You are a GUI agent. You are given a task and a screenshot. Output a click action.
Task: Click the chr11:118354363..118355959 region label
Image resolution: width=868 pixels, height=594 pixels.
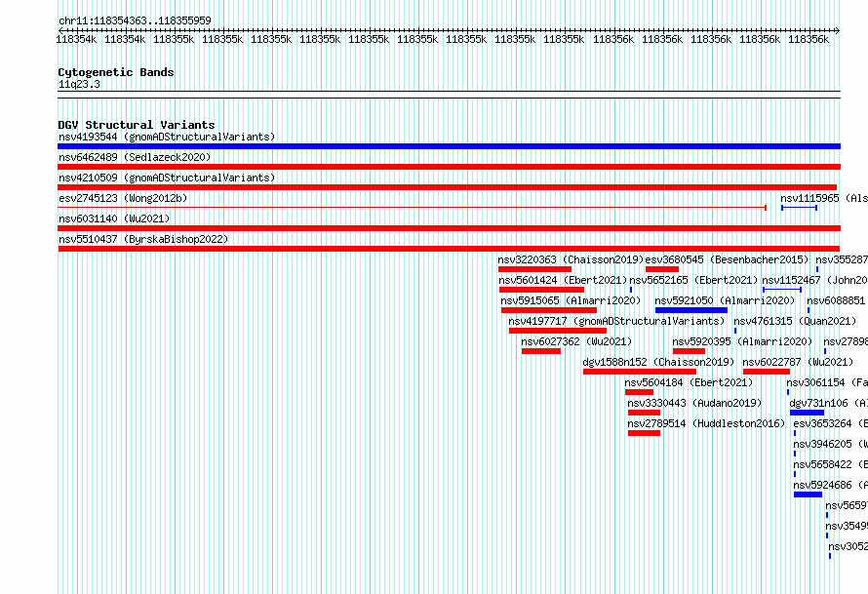[135, 20]
